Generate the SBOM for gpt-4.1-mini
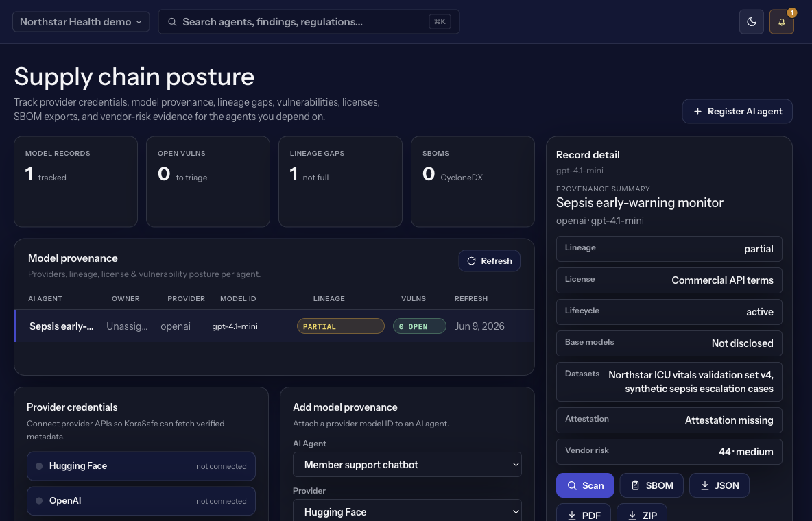Image resolution: width=812 pixels, height=521 pixels. [x=652, y=485]
